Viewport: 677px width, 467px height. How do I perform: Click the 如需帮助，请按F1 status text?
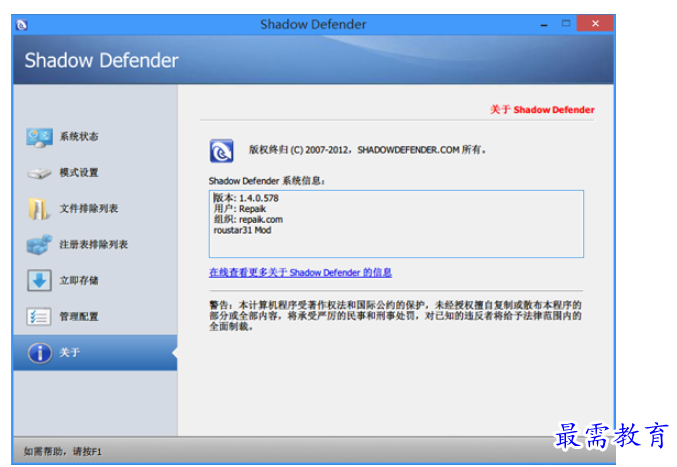click(x=63, y=451)
